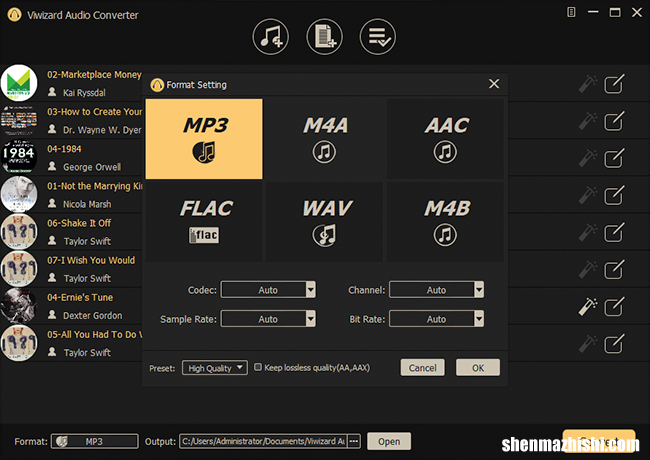Click the Format MP3 selector at bottom
The image size is (650, 460).
pos(95,441)
